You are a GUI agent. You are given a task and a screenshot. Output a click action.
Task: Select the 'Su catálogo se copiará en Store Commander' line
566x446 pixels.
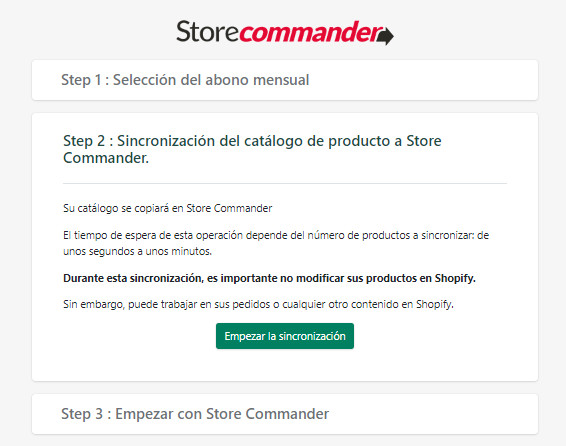167,208
